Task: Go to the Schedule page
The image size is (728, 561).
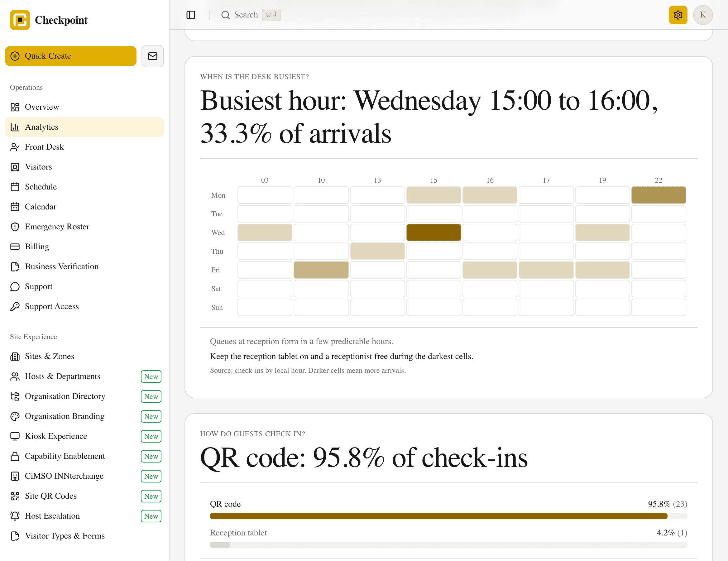Action: click(x=84, y=187)
